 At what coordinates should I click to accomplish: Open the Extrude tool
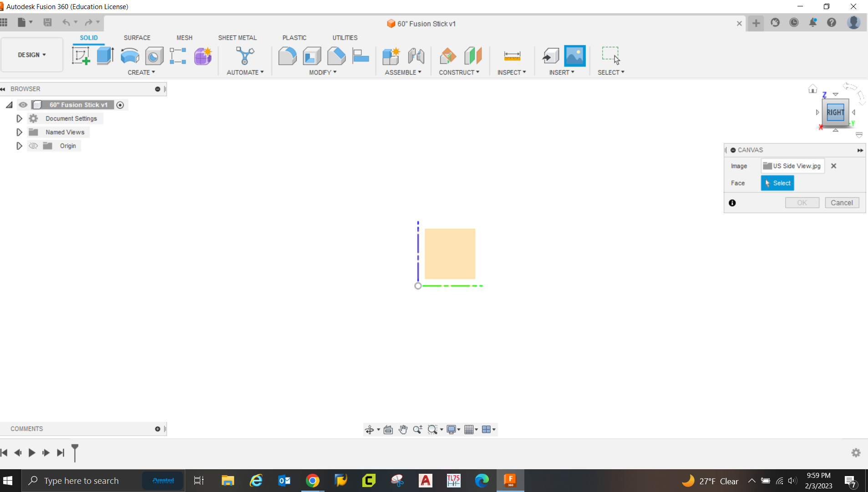(x=105, y=56)
